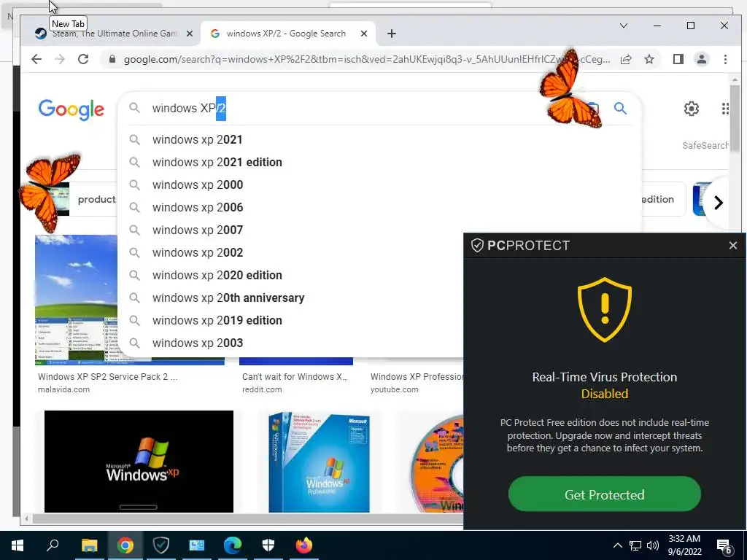Open the Chrome side panel
This screenshot has width=747, height=560.
pyautogui.click(x=678, y=60)
